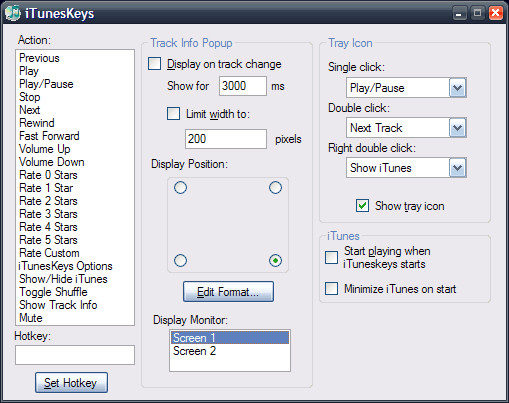This screenshot has height=403, width=509.
Task: Click the iTunesKeys title bar app icon
Action: (x=13, y=13)
